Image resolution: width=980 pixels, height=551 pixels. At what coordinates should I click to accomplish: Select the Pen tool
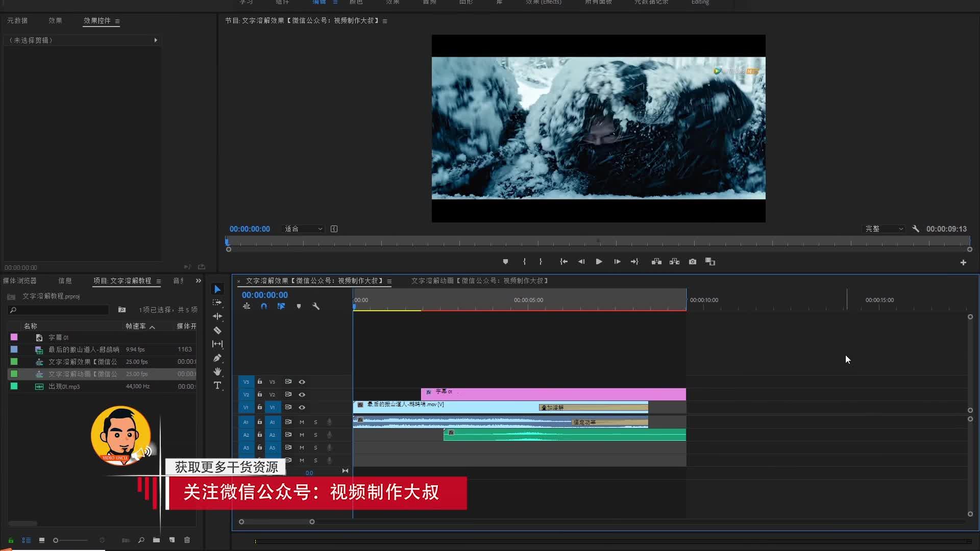coord(217,358)
